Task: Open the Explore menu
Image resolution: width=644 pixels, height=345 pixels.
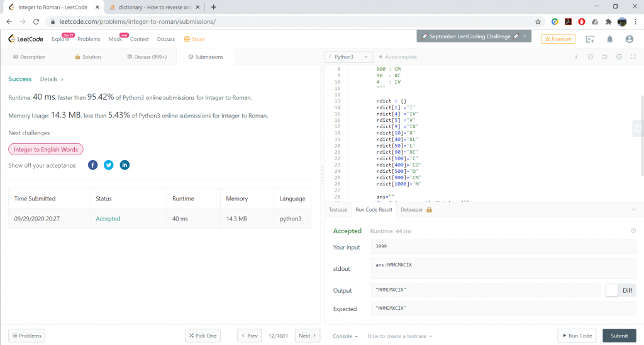Action: tap(60, 39)
